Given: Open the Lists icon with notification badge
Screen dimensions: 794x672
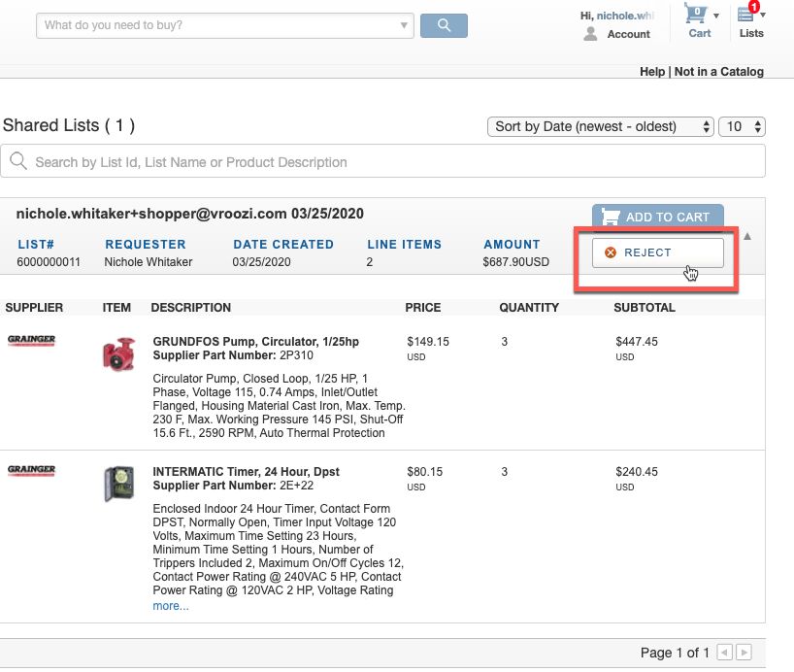Looking at the screenshot, I should [746, 14].
